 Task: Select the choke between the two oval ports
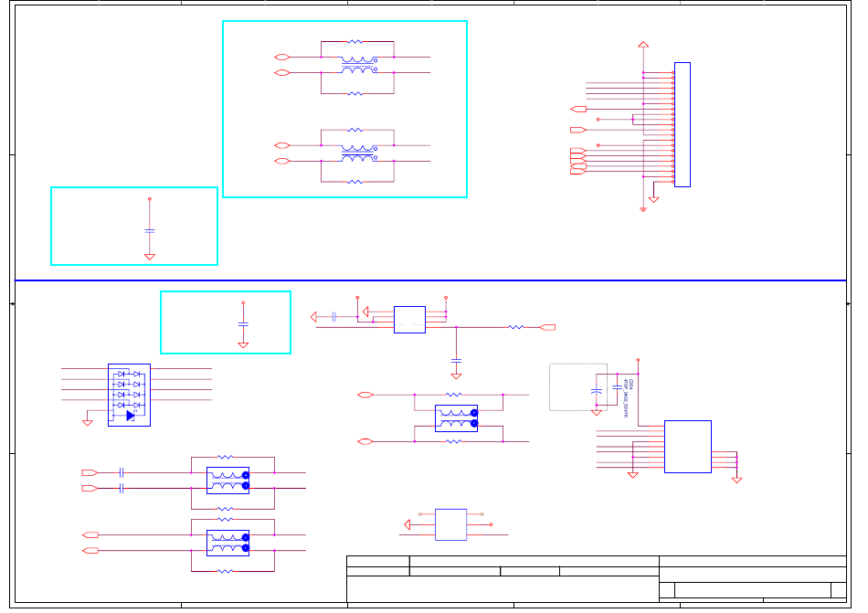coord(456,418)
